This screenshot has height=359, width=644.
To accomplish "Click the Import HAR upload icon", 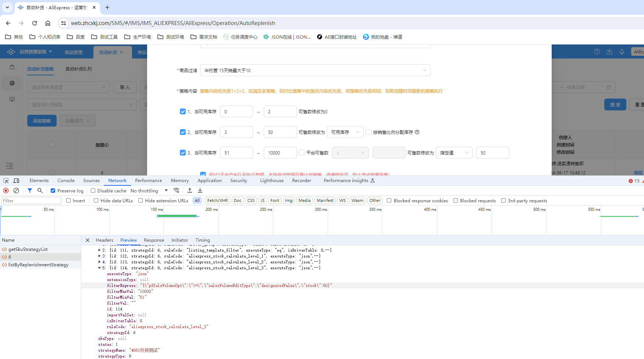I will tap(190, 191).
